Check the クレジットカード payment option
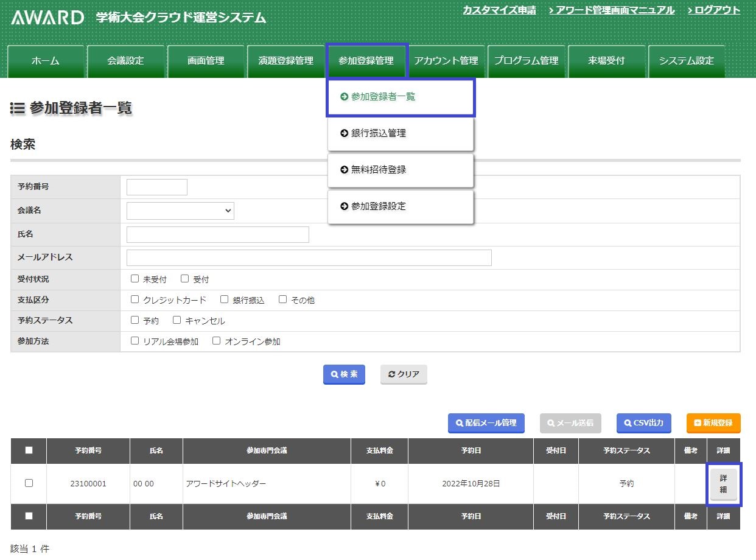 click(x=135, y=300)
